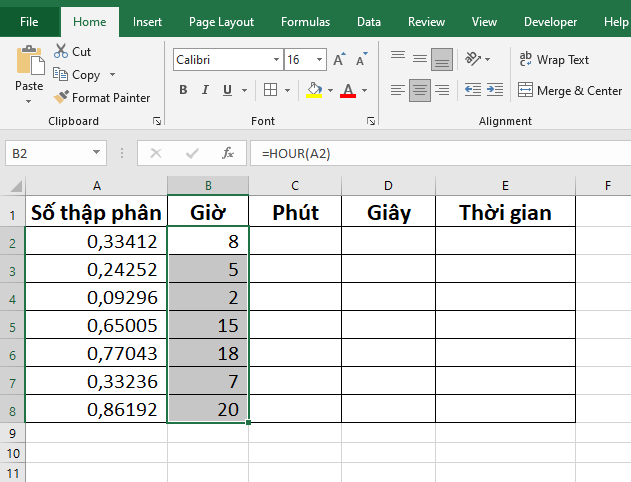Click the Increase Indent icon

pyautogui.click(x=493, y=91)
